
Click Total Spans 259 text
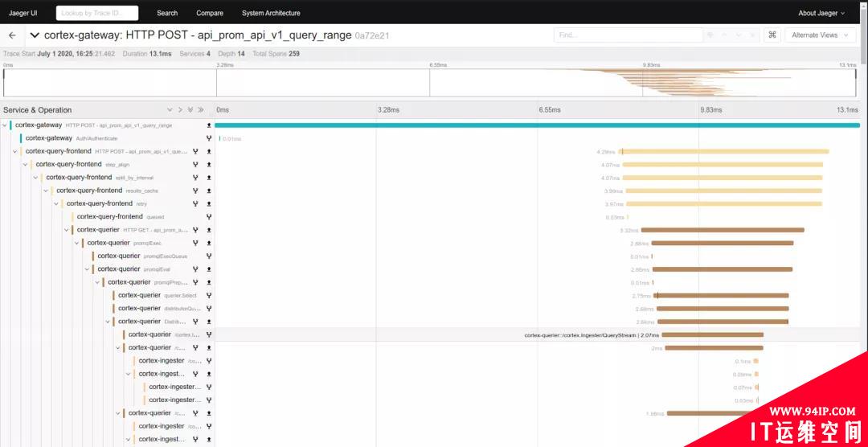(276, 54)
